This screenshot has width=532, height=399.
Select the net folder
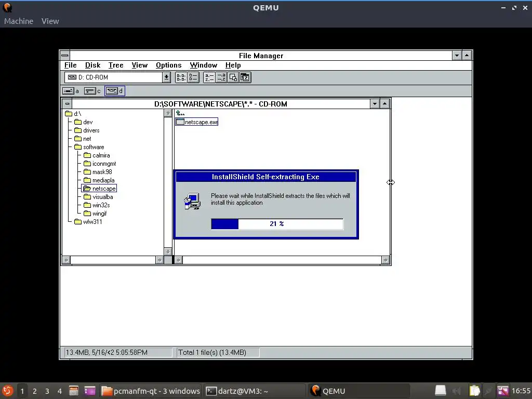point(83,139)
